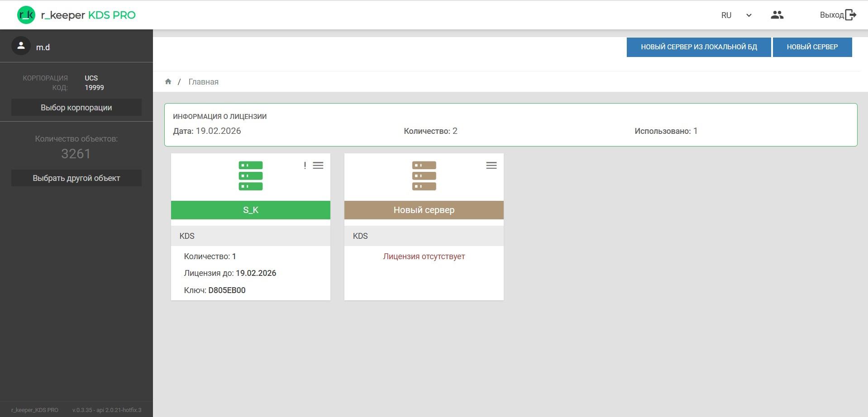The width and height of the screenshot is (868, 417).
Task: Go to home via breadcrumb house icon
Action: [168, 82]
